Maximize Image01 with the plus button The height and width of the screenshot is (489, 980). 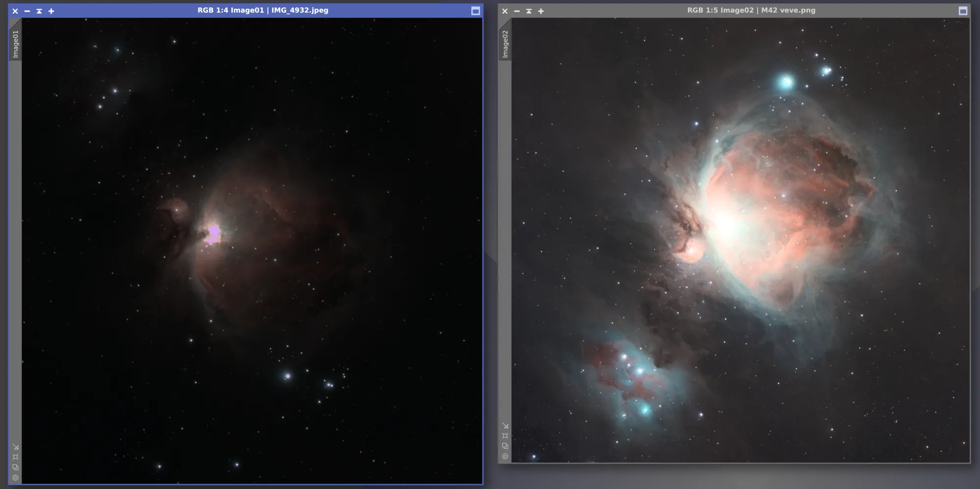pos(51,11)
